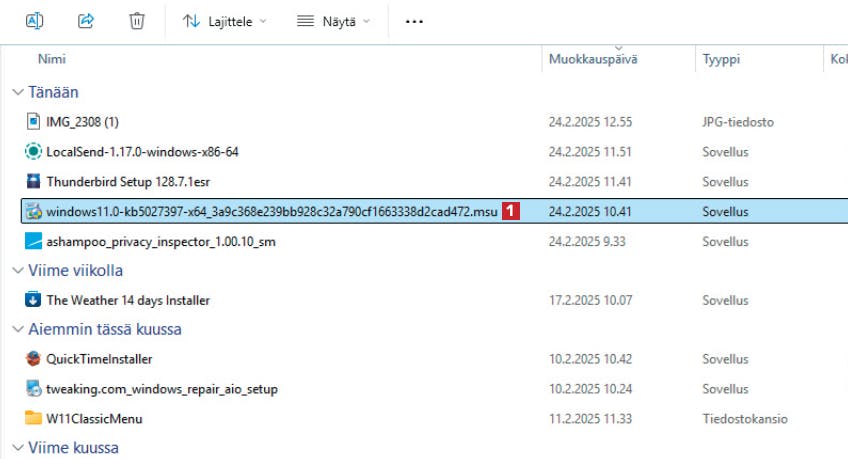The height and width of the screenshot is (459, 848).
Task: Click the Share icon in toolbar
Action: click(x=85, y=21)
